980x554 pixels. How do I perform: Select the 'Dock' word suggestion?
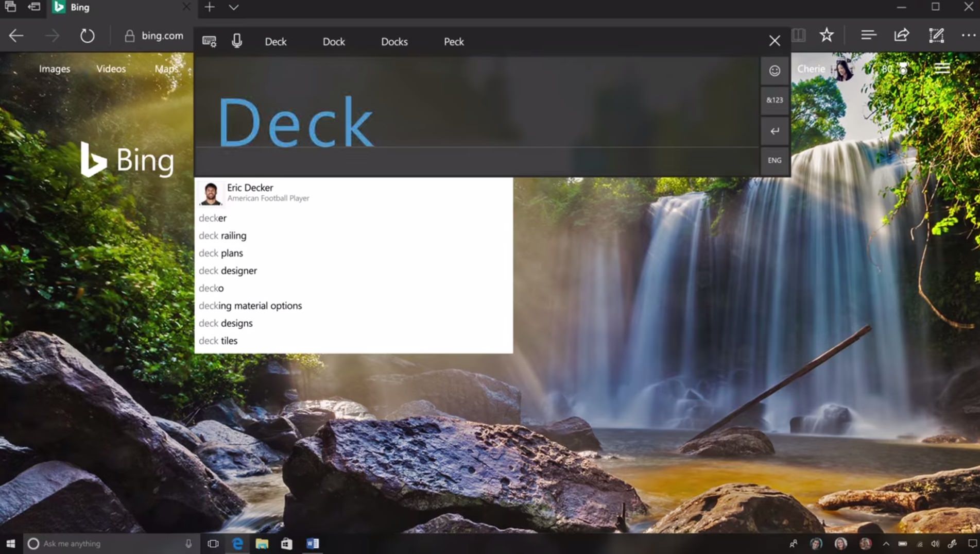(x=333, y=41)
